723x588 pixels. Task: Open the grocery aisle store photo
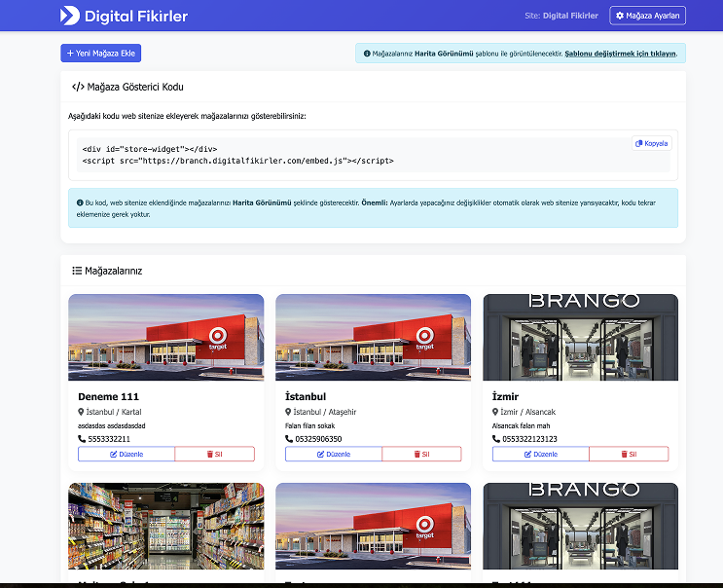(166, 526)
